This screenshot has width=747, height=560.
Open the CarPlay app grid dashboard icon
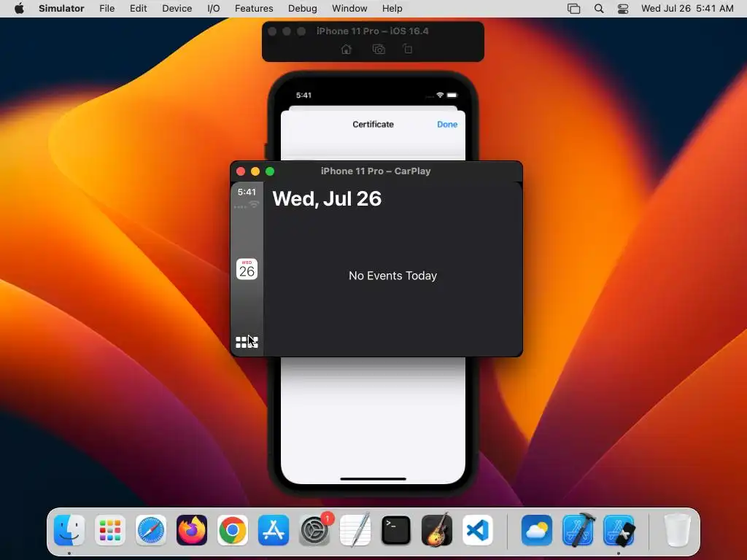(247, 342)
